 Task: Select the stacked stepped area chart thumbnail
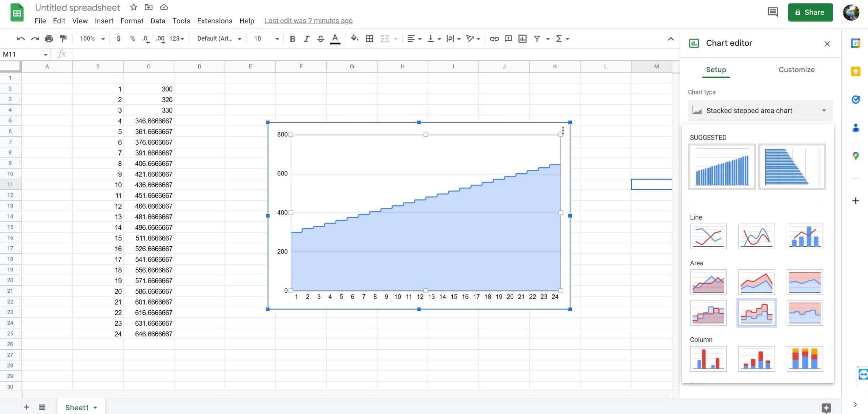tap(757, 313)
